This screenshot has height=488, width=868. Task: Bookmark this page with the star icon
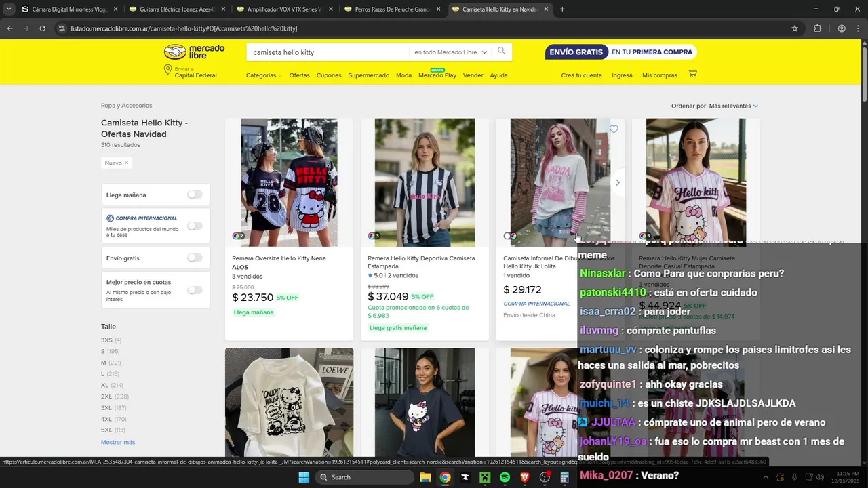tap(795, 28)
